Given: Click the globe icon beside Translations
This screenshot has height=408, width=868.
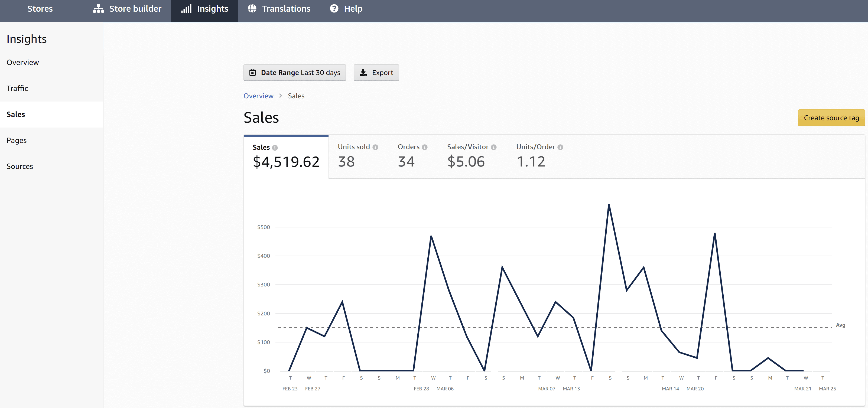Looking at the screenshot, I should pyautogui.click(x=252, y=8).
